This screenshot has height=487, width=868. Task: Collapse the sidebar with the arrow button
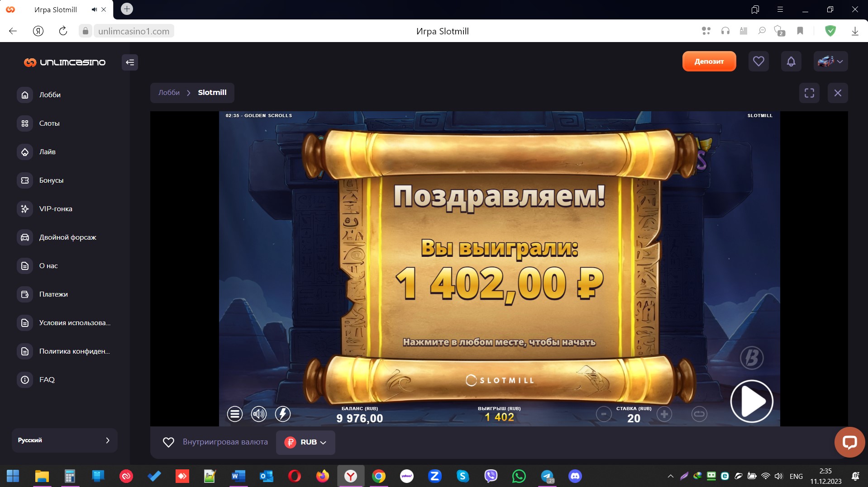tap(130, 62)
